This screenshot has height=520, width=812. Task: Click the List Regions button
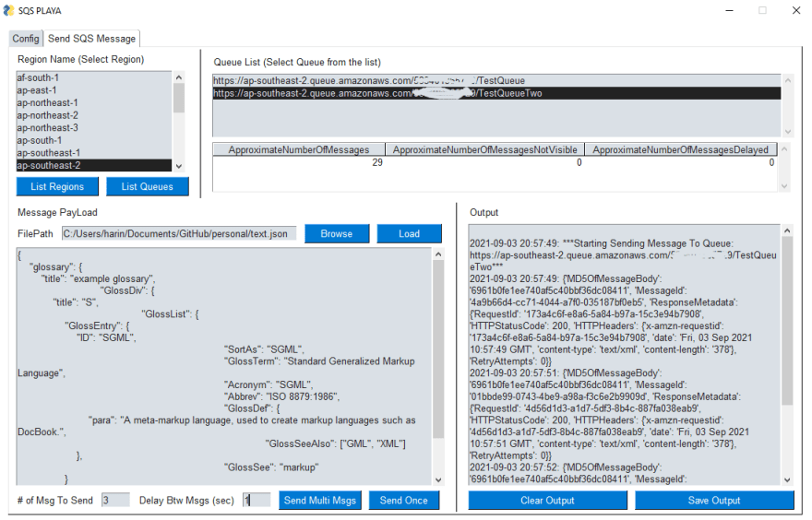(57, 186)
